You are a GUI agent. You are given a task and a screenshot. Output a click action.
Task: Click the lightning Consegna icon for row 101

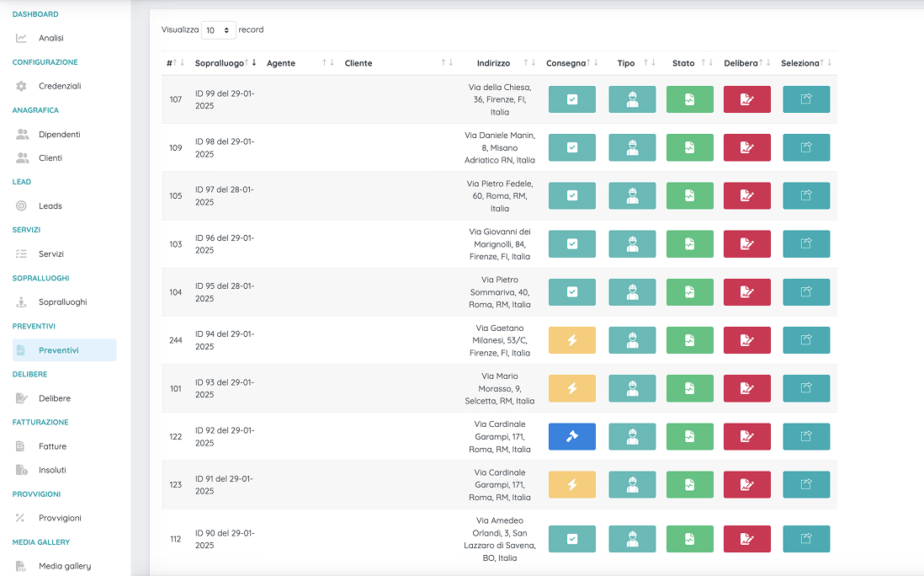571,388
